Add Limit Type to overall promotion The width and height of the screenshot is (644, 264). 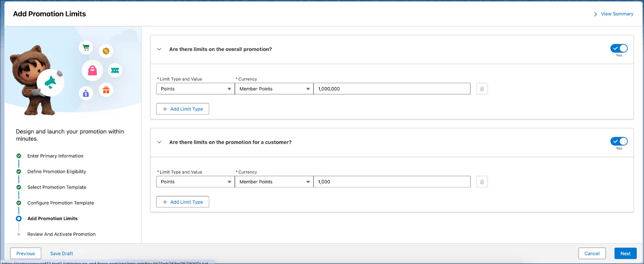pos(183,109)
